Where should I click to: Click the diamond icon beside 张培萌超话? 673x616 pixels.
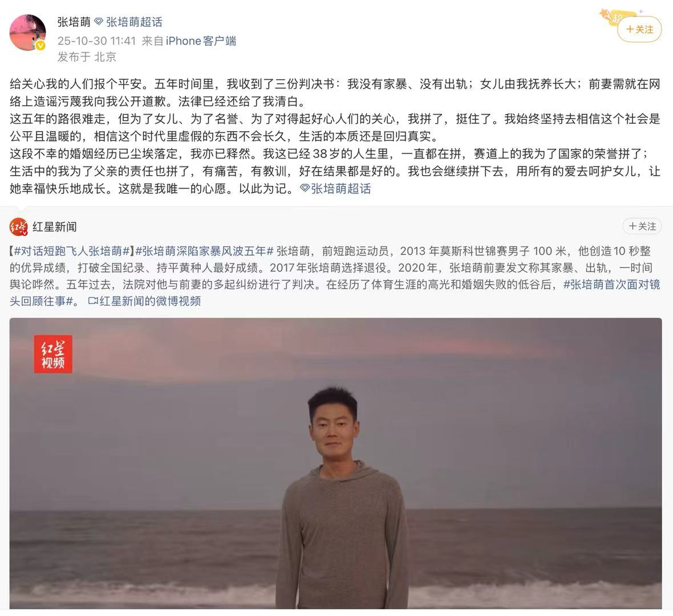click(x=99, y=21)
